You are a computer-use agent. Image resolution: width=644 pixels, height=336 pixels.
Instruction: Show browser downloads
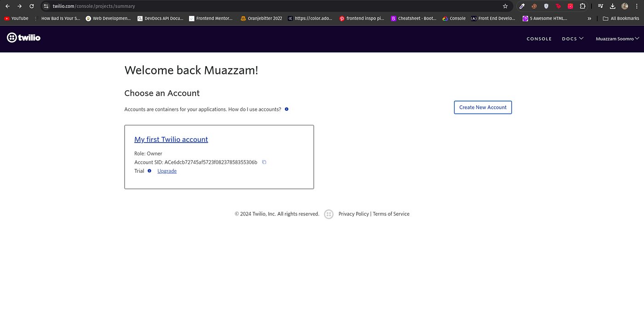click(x=613, y=6)
